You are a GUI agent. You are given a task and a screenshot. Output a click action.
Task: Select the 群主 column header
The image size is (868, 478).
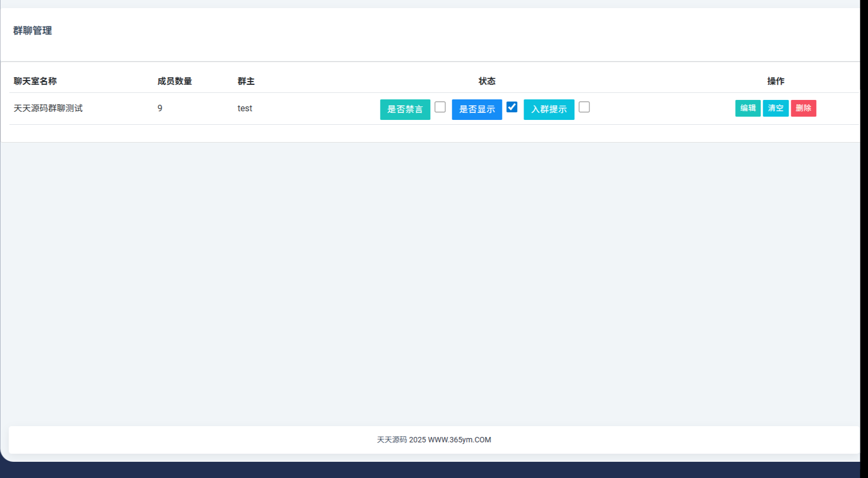point(246,81)
